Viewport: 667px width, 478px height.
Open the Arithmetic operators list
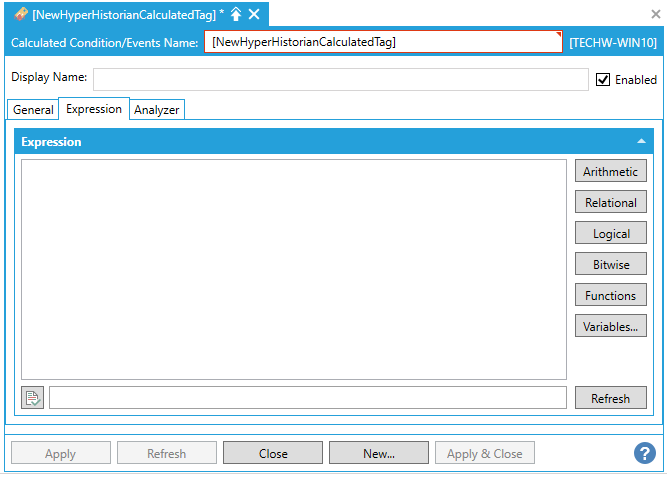[610, 172]
